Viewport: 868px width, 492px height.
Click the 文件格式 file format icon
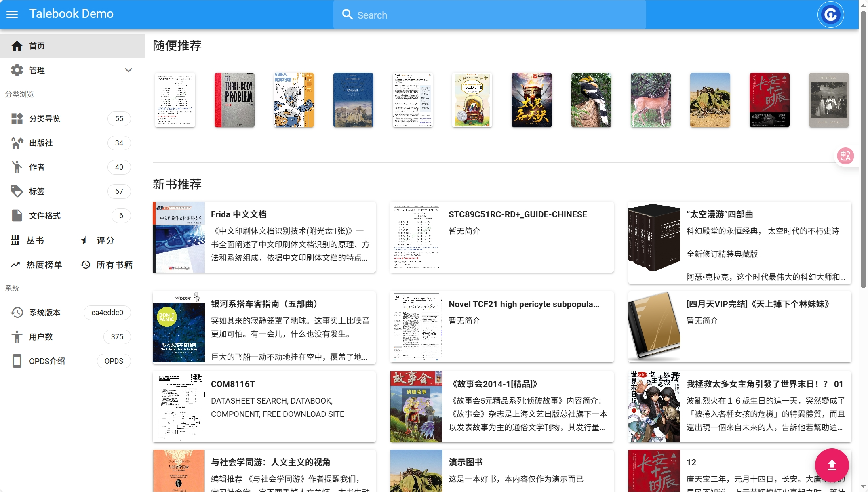17,216
